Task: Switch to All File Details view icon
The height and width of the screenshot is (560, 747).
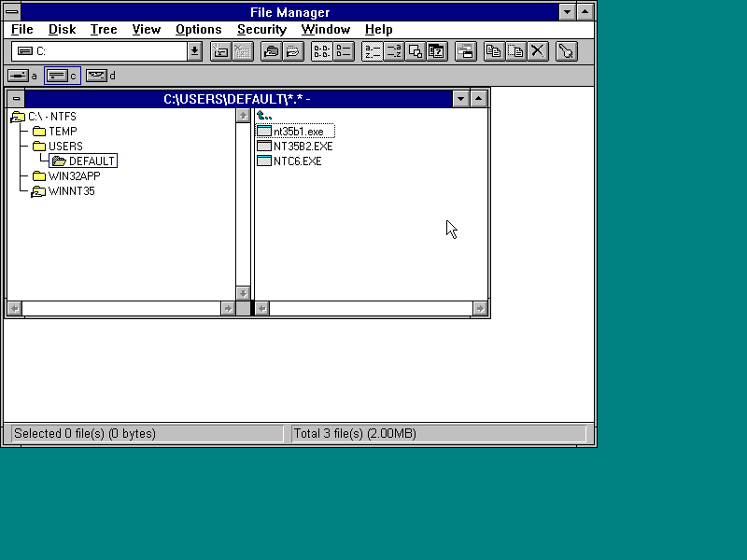Action: point(344,51)
